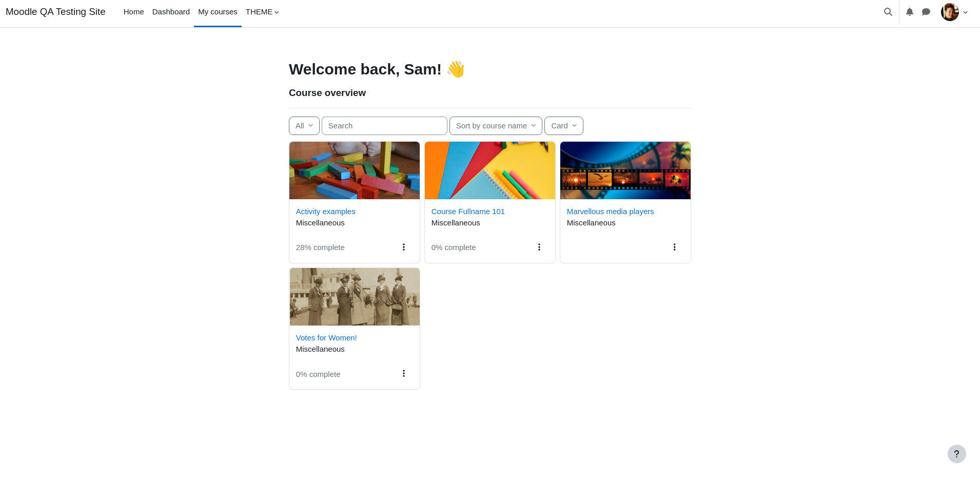The width and height of the screenshot is (980, 477).
Task: Open the Activity examples course link
Action: pyautogui.click(x=325, y=212)
